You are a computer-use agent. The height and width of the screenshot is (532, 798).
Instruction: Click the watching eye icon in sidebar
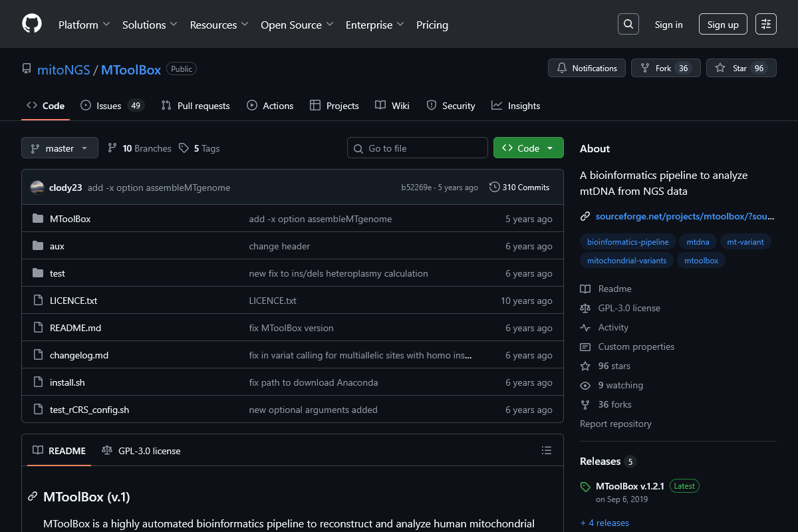click(585, 385)
